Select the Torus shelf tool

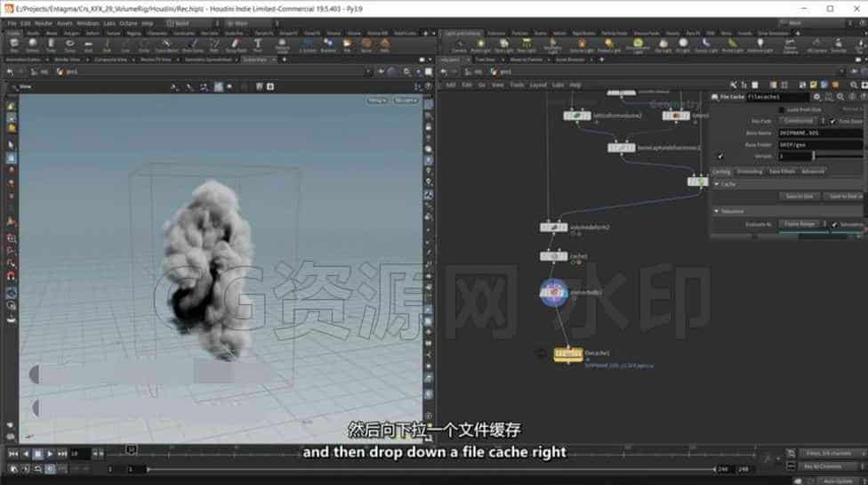[69, 44]
